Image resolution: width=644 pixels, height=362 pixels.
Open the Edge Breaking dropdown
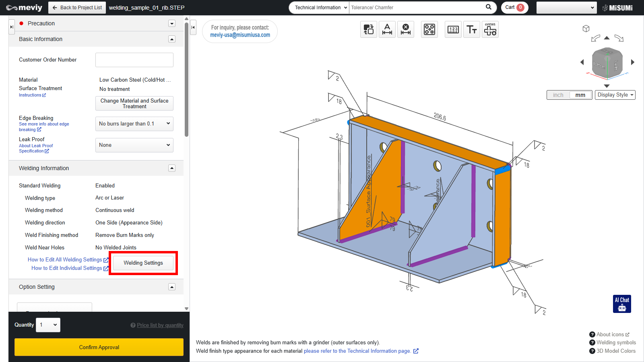coord(134,124)
